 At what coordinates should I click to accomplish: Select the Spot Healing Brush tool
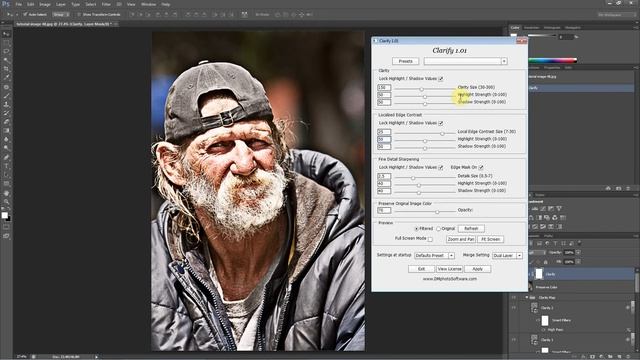(6, 87)
